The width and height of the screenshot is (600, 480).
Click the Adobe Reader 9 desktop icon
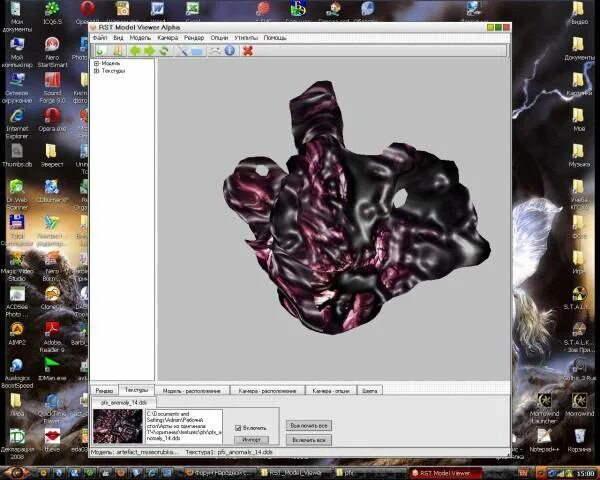52,337
